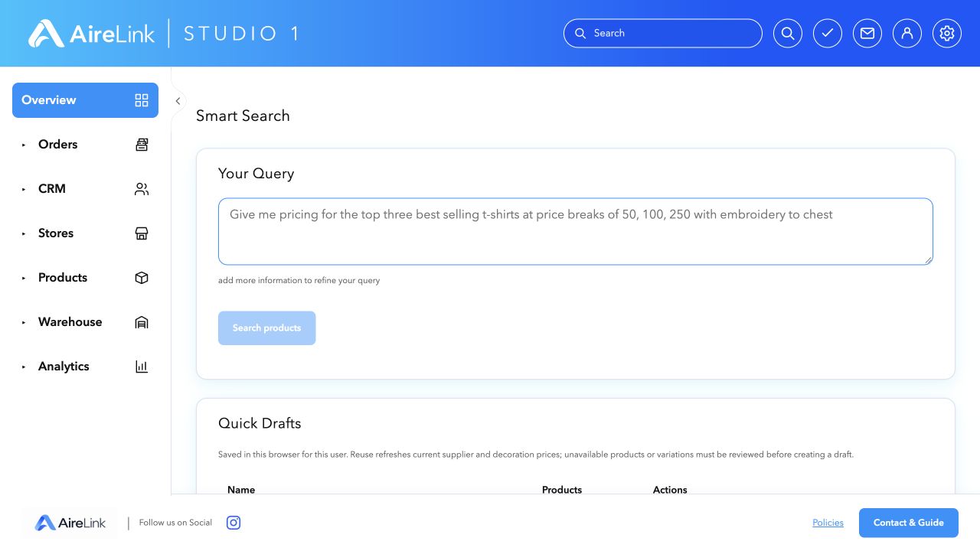Collapse the sidebar with the chevron handle
Screen dimensions: 980x551
178,101
